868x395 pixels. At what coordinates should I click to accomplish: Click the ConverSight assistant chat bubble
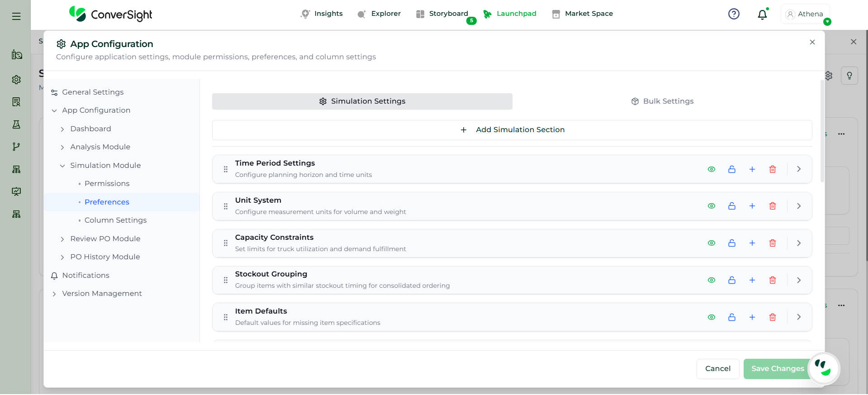[x=823, y=368]
